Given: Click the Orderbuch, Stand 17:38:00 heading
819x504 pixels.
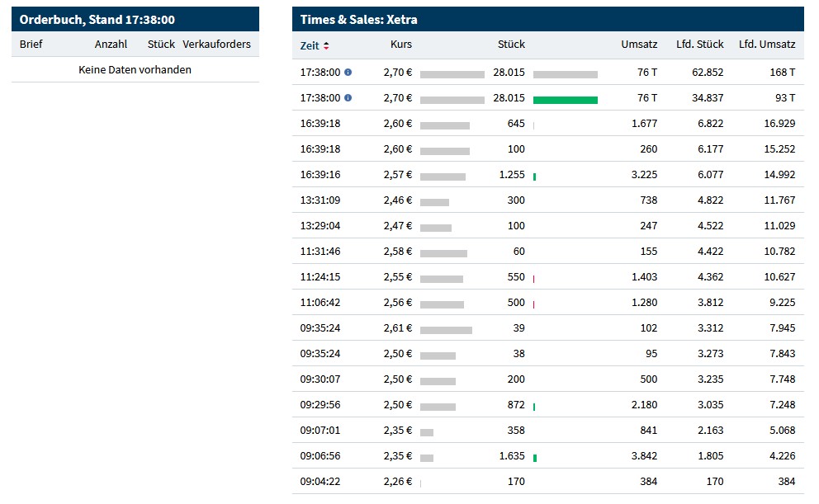Looking at the screenshot, I should tap(97, 20).
